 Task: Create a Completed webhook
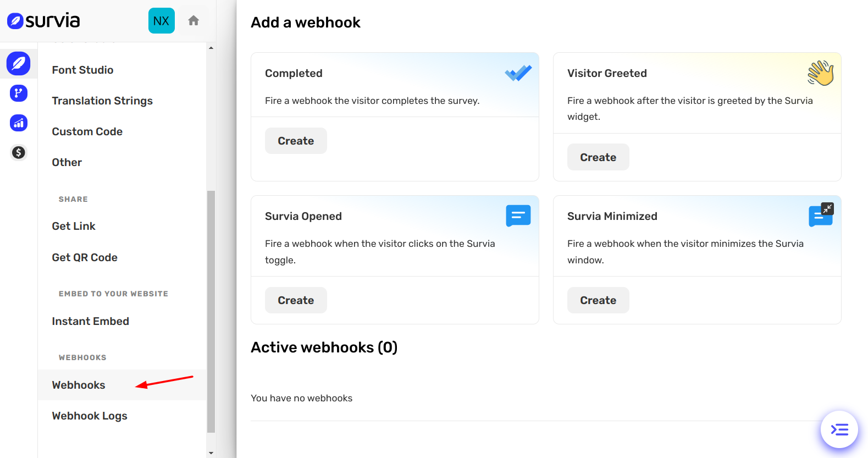[x=296, y=141]
